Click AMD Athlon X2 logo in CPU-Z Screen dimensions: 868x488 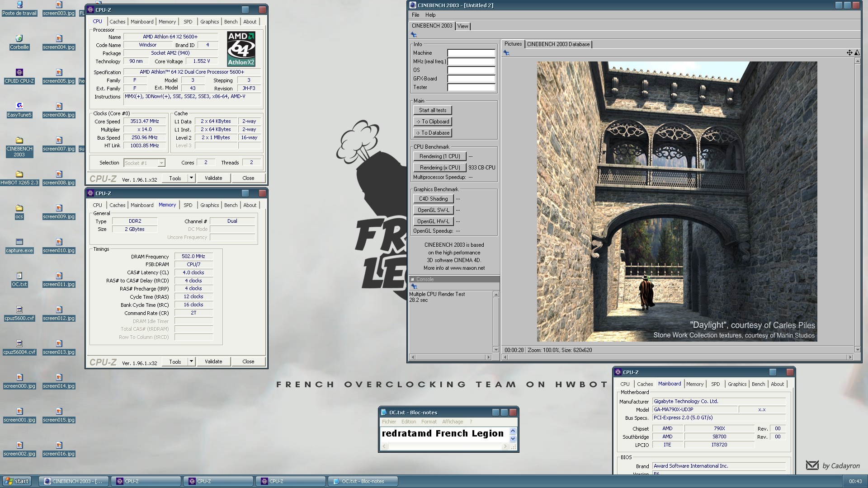point(241,49)
